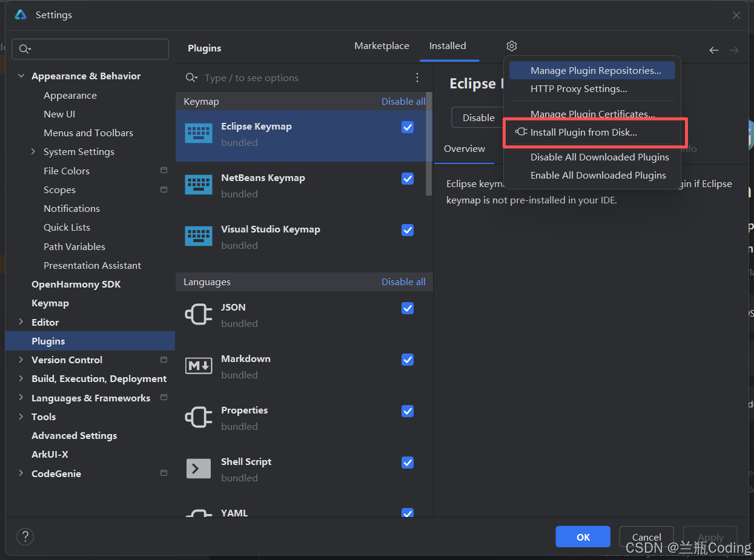Click the help question mark icon
The height and width of the screenshot is (560, 754).
coord(25,536)
